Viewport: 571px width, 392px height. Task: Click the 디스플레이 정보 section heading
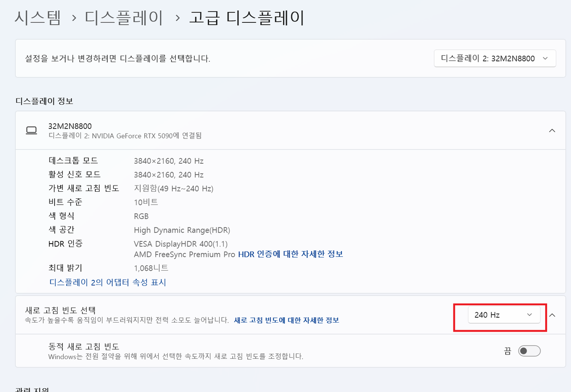point(44,101)
